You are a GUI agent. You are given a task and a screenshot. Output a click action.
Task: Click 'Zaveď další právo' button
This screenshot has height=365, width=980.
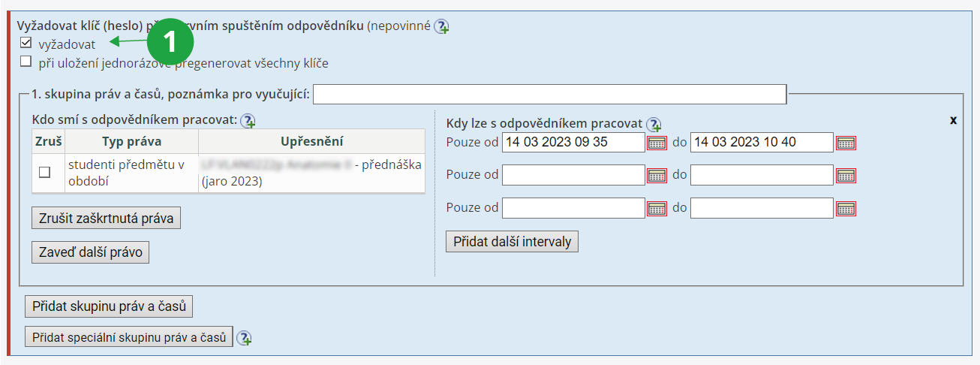point(91,252)
